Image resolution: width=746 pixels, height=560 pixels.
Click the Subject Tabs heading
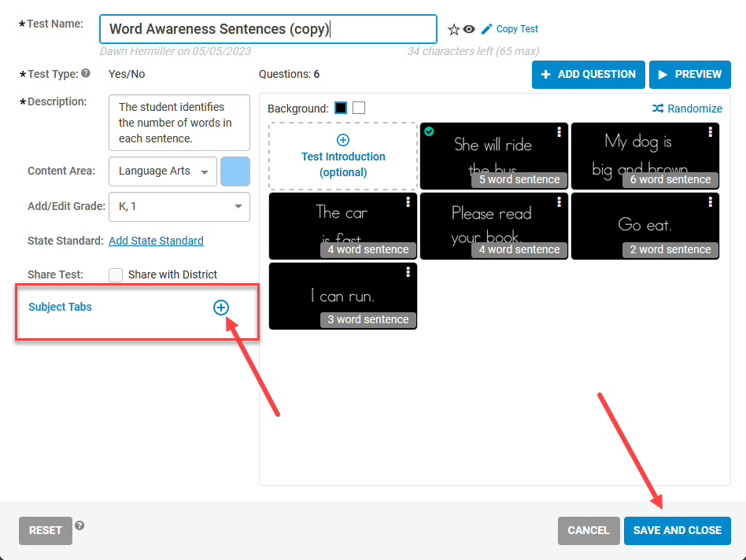pos(60,307)
